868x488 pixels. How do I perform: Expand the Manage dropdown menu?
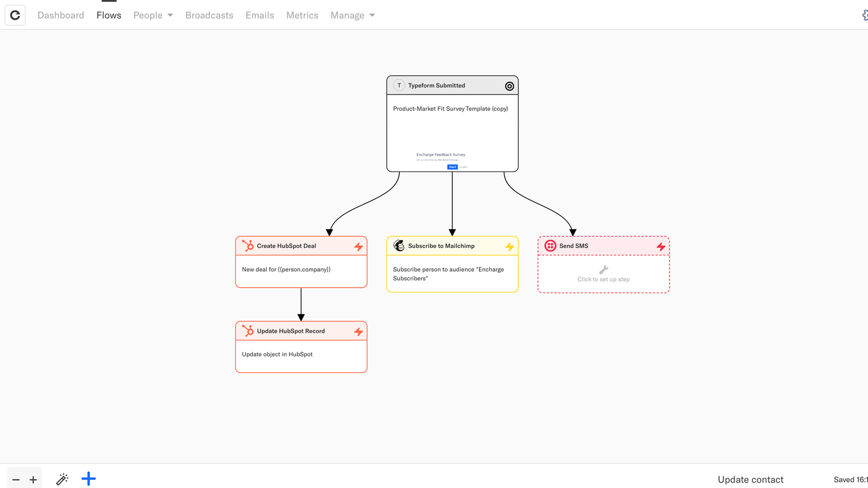(353, 15)
